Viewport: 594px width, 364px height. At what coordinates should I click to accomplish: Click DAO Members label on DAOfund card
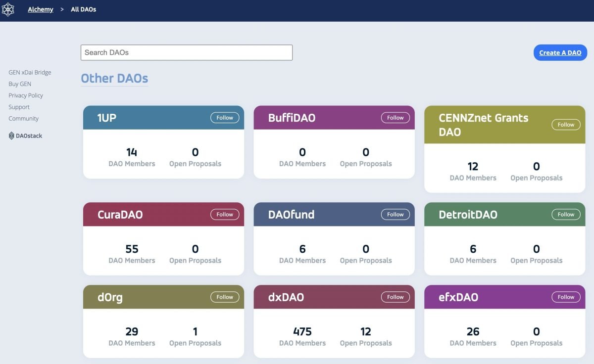coord(302,261)
